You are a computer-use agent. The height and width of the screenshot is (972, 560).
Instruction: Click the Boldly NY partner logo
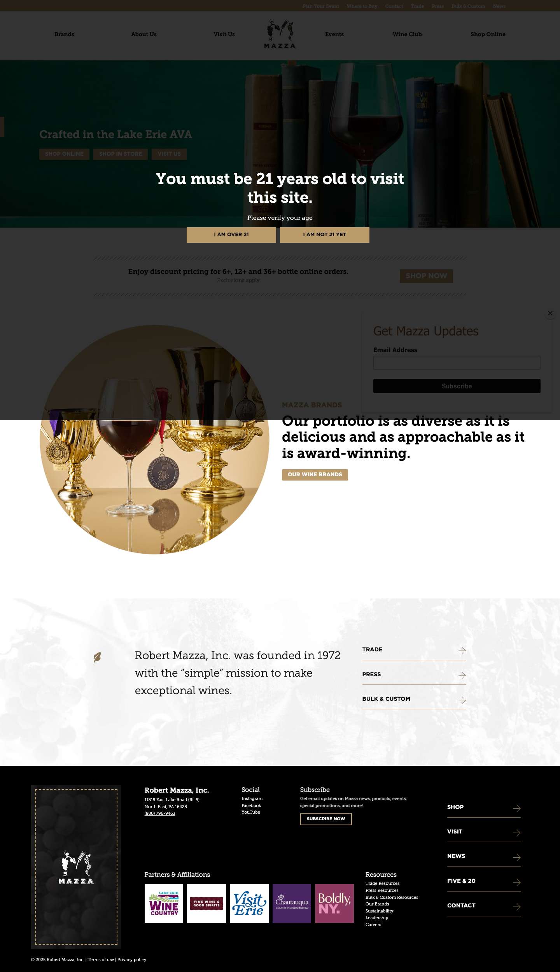pos(334,904)
